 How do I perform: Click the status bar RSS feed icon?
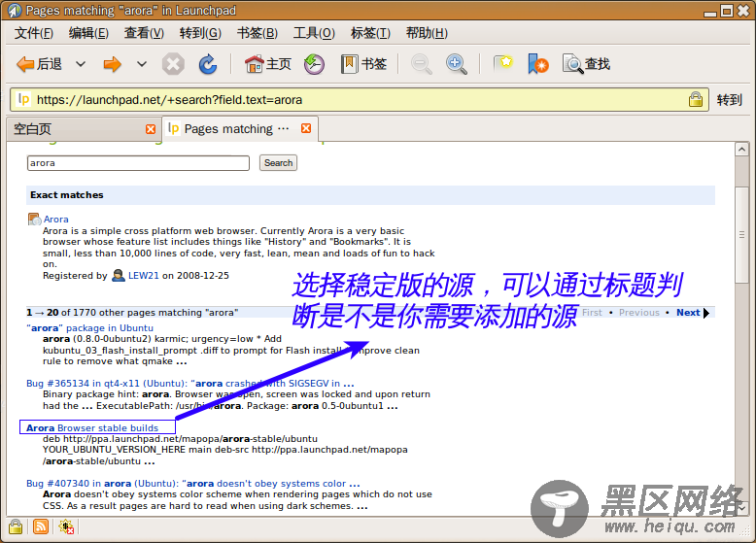pos(41,526)
